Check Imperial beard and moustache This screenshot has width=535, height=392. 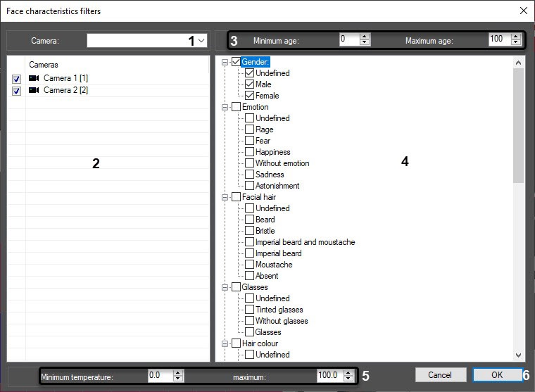tap(249, 242)
